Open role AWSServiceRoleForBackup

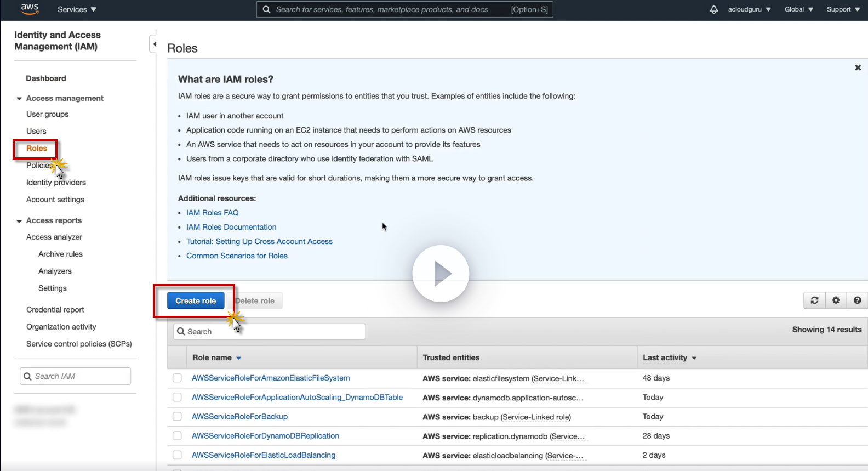click(239, 416)
